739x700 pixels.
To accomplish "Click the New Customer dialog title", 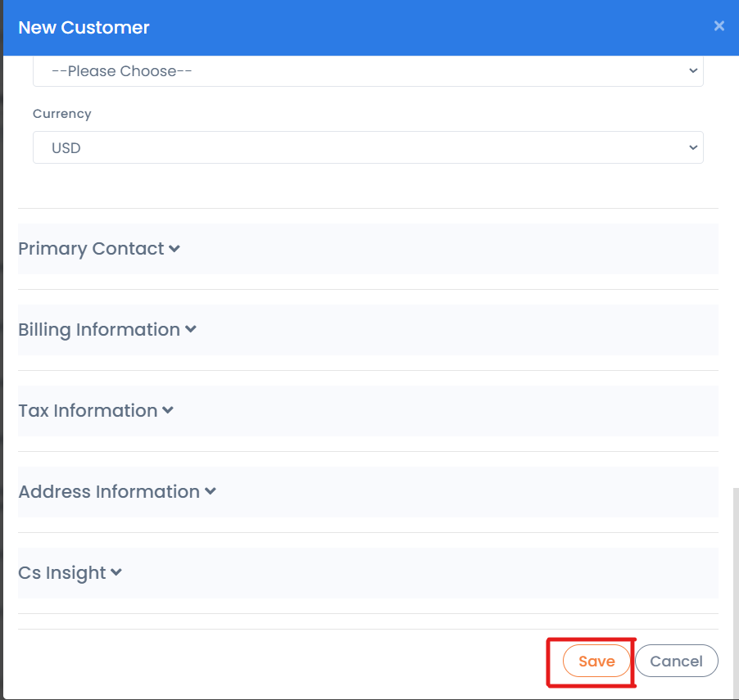I will point(84,27).
